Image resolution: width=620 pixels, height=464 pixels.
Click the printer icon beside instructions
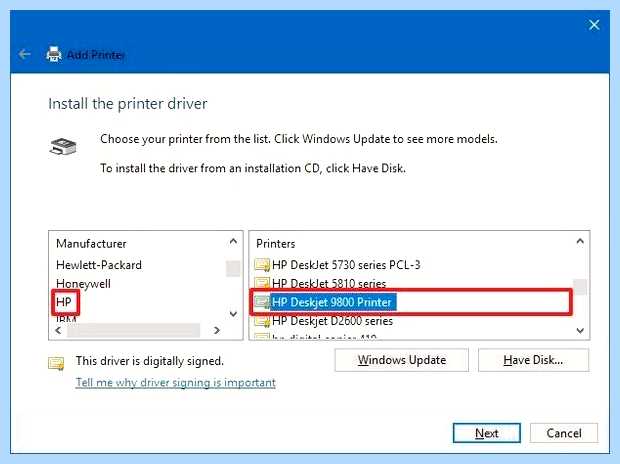[x=63, y=147]
